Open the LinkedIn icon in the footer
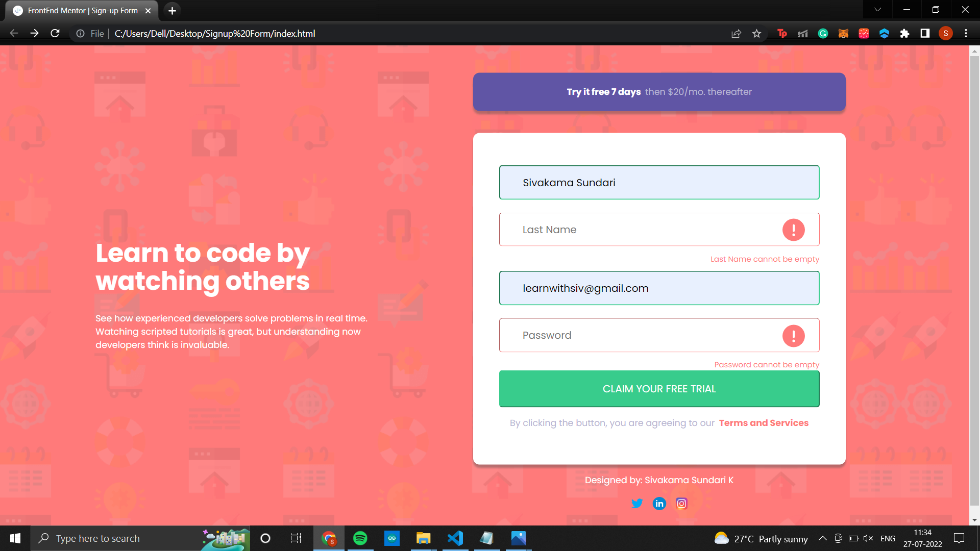This screenshot has height=551, width=980. click(659, 504)
